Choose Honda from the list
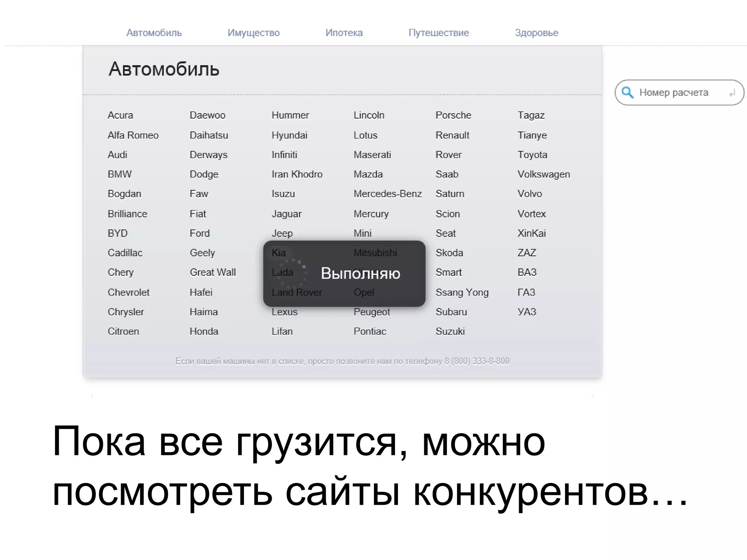 (x=204, y=331)
